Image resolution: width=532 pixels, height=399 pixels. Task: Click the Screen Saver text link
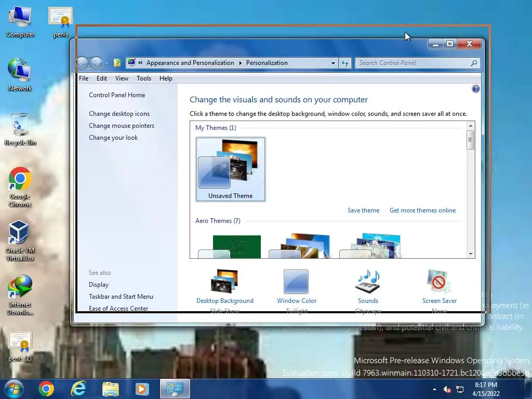[x=440, y=301]
